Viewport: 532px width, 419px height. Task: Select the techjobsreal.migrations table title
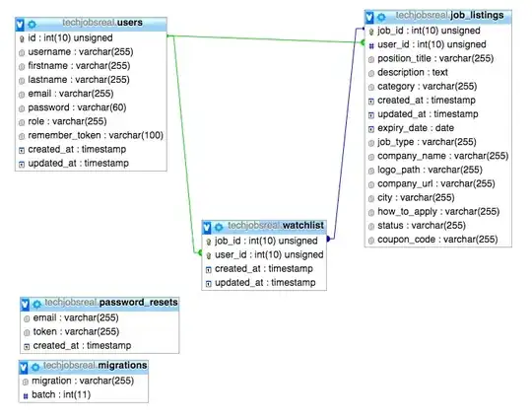coord(95,366)
